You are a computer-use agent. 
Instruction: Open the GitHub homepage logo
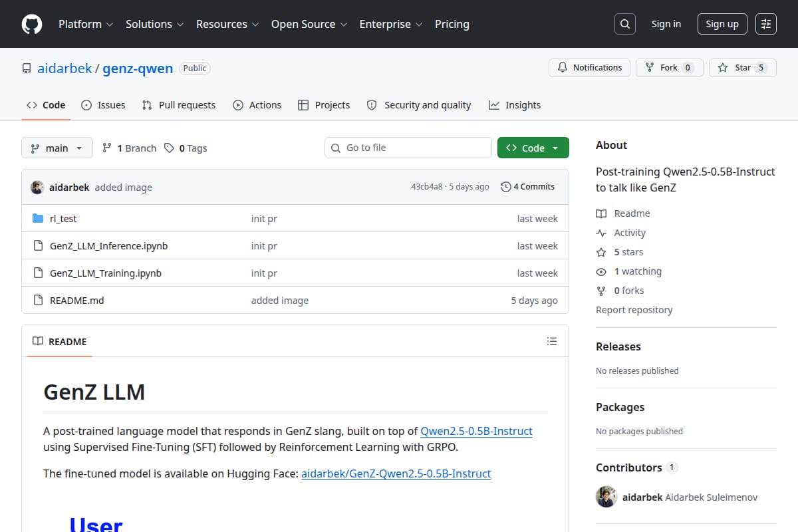point(31,24)
